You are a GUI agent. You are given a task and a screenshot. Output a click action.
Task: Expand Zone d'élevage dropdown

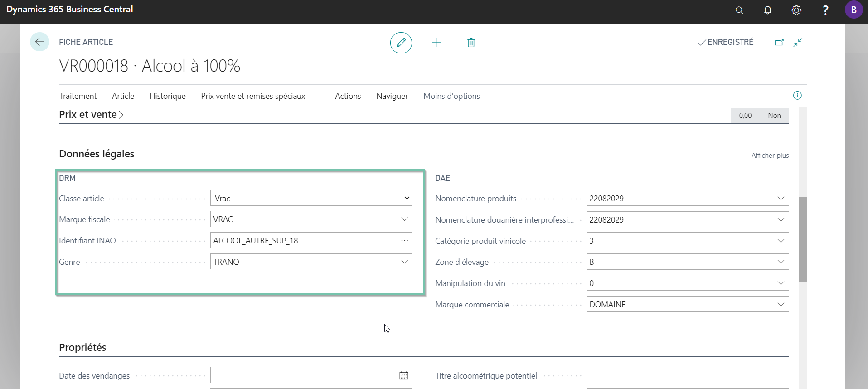click(x=781, y=262)
